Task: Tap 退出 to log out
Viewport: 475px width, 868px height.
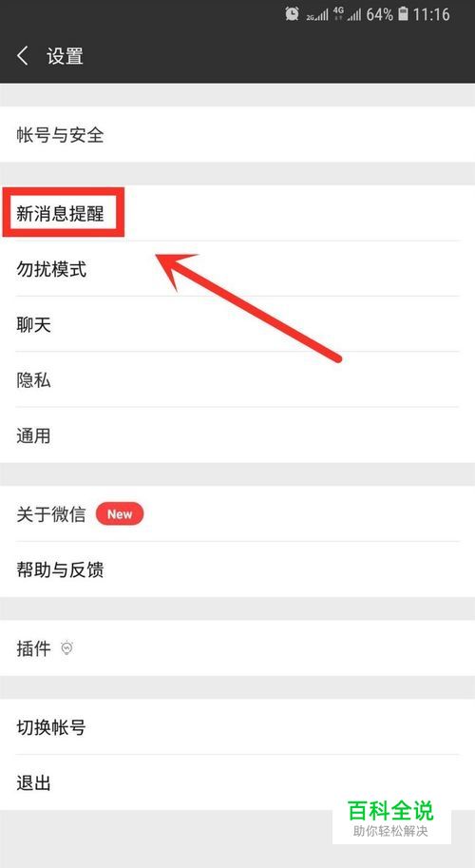Action: (237, 782)
